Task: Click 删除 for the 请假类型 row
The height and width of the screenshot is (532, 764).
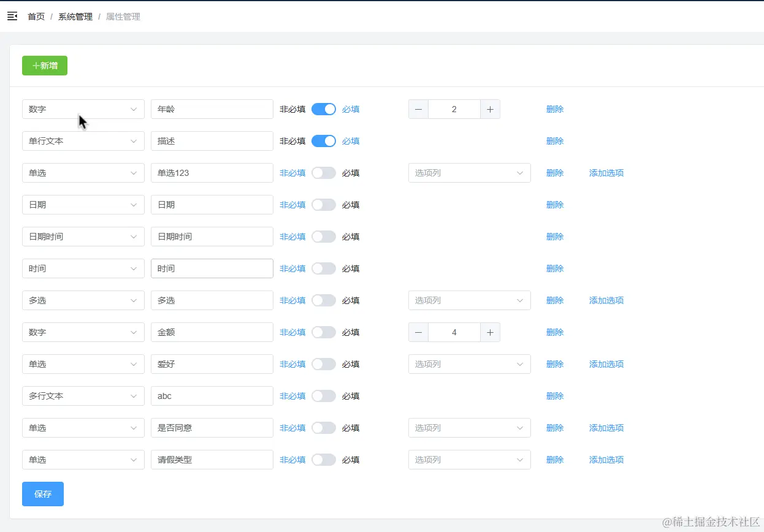Action: click(x=555, y=460)
